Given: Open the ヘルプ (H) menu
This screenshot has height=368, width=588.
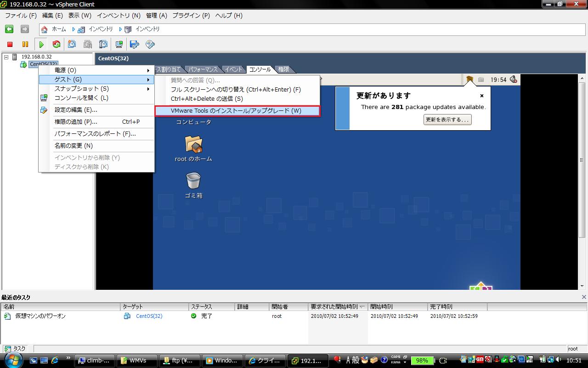Looking at the screenshot, I should click(x=229, y=15).
